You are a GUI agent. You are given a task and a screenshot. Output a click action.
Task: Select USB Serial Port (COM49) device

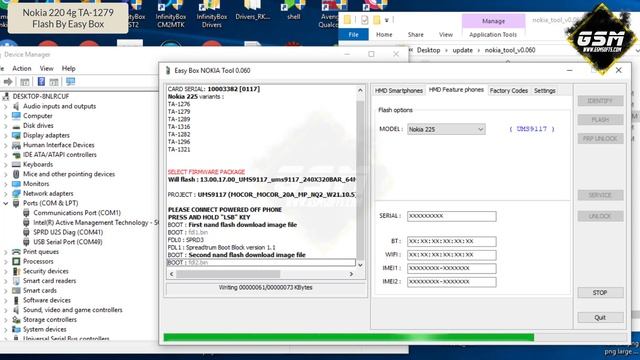pos(68,242)
